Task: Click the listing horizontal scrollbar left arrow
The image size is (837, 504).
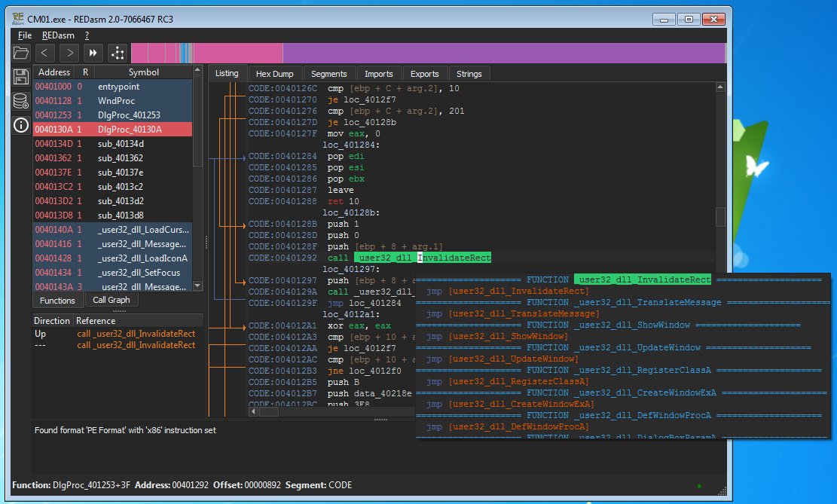Action: (254, 411)
